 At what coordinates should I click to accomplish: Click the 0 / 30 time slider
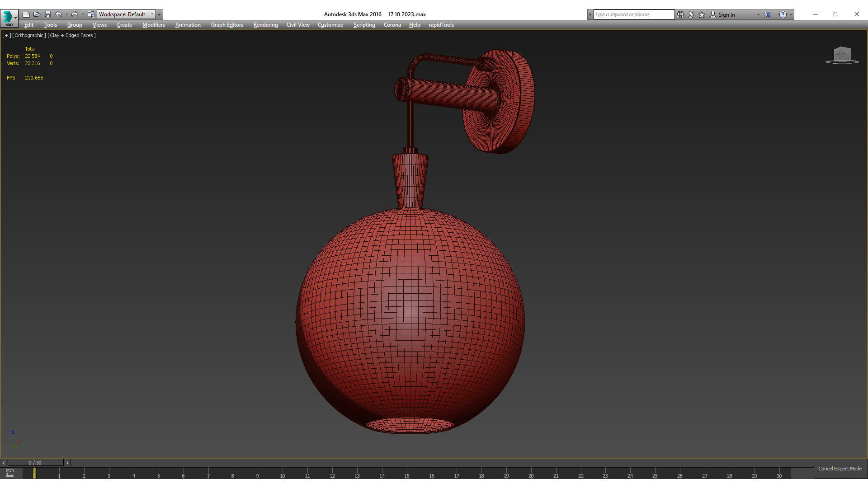(35, 463)
